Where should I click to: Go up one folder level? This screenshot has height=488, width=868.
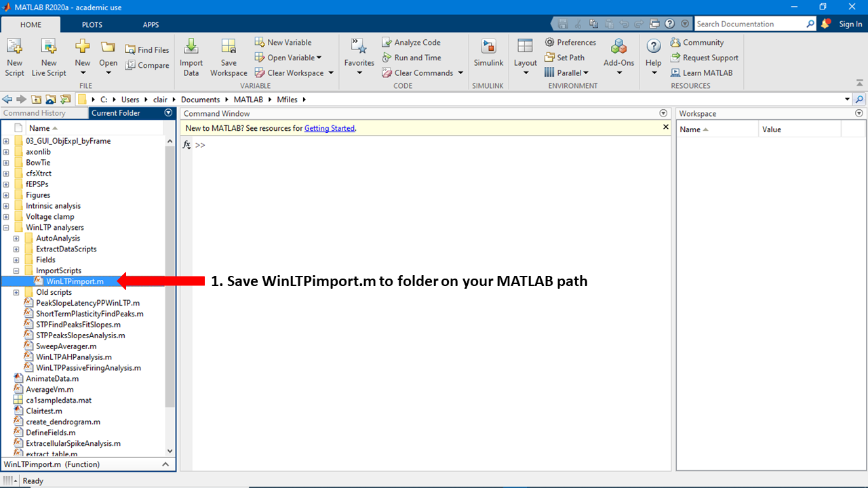(x=36, y=100)
